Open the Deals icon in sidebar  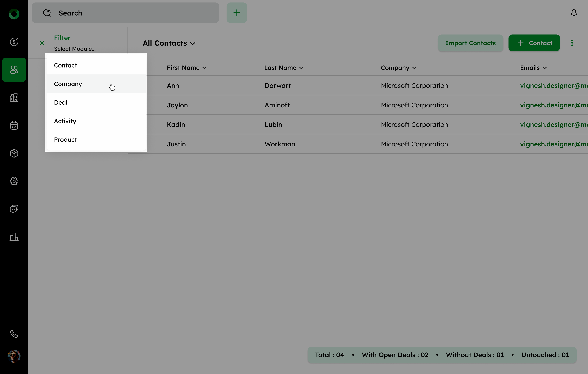click(x=14, y=42)
